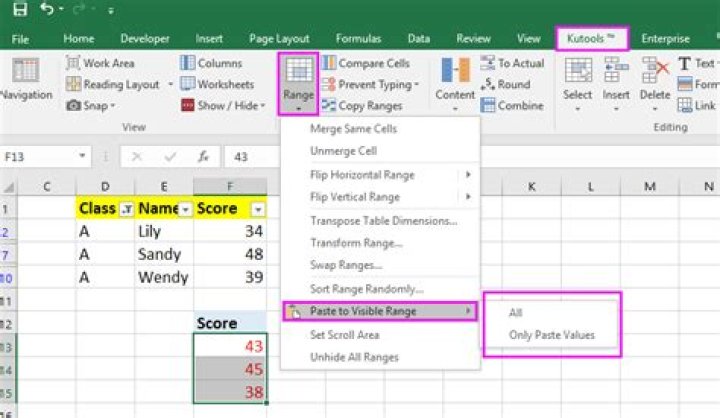Choose Only Paste Values from submenu
Screen dimensions: 720x418
tap(551, 335)
